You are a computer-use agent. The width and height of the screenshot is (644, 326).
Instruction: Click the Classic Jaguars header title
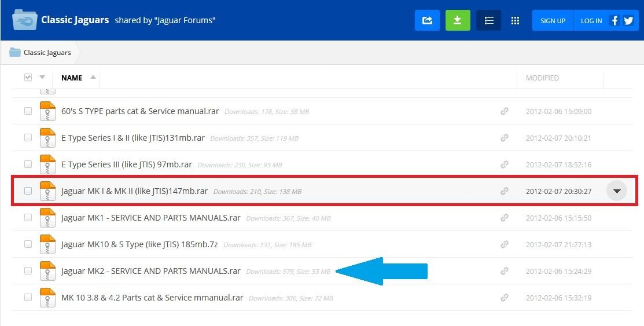pyautogui.click(x=75, y=20)
